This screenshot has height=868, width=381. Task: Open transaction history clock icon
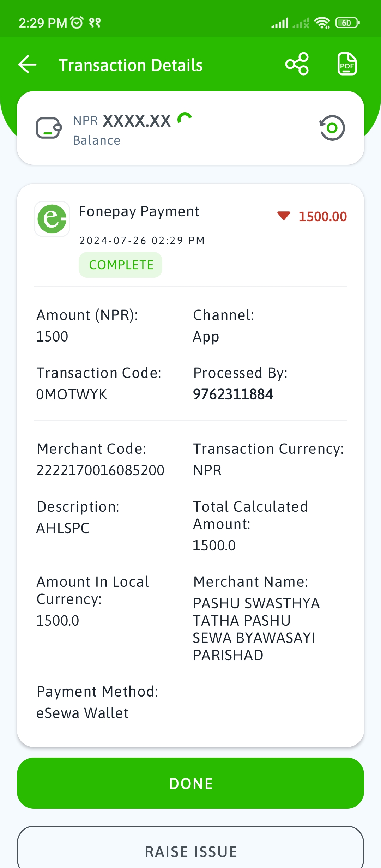point(332,128)
